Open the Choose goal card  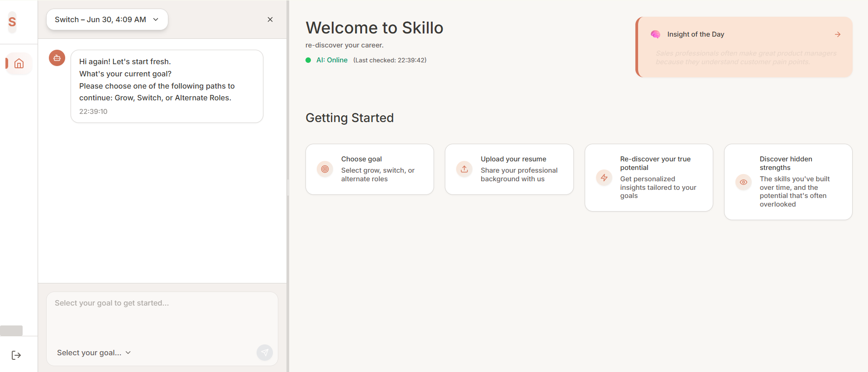click(370, 169)
